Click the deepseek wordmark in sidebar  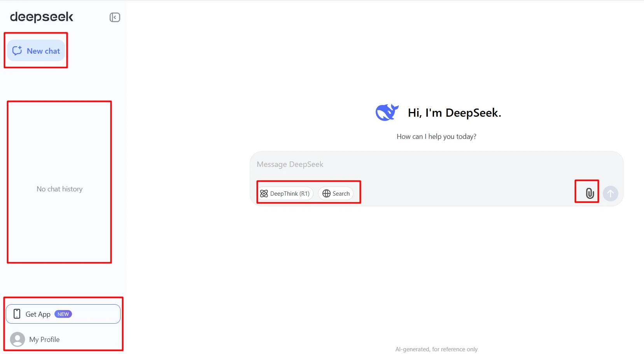[x=42, y=17]
